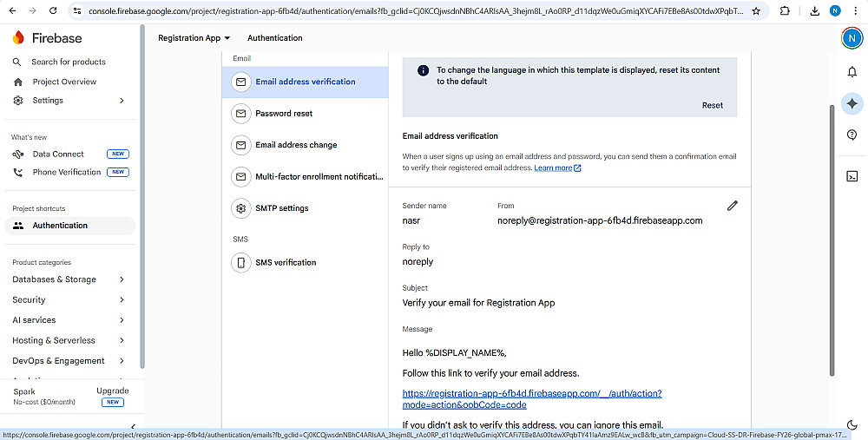Open SMTP settings
868x440 pixels.
point(305,208)
